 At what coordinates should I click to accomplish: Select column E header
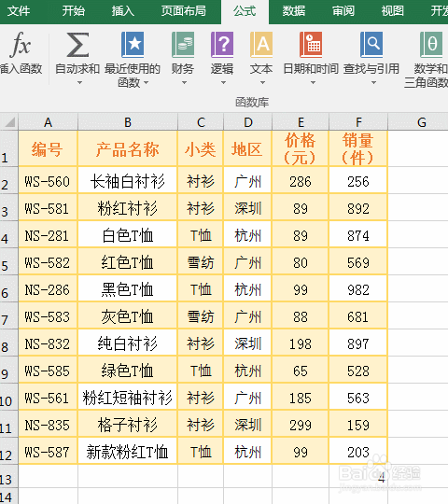coord(301,122)
